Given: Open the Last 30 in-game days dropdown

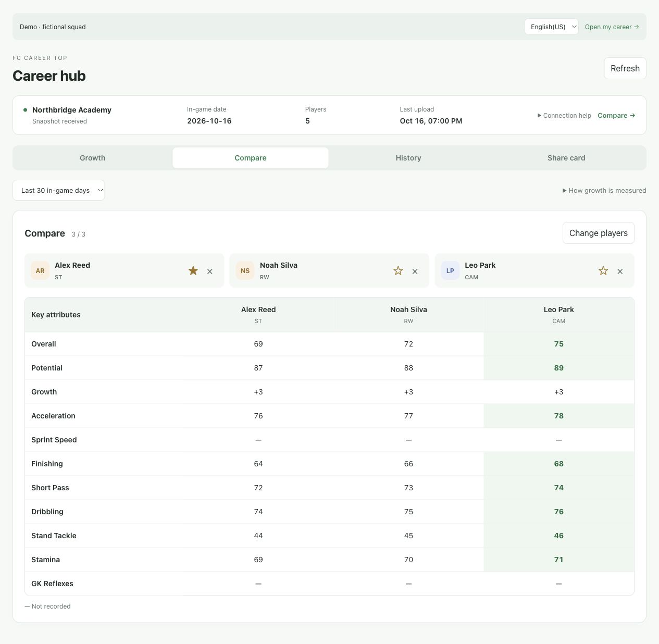Looking at the screenshot, I should 59,191.
